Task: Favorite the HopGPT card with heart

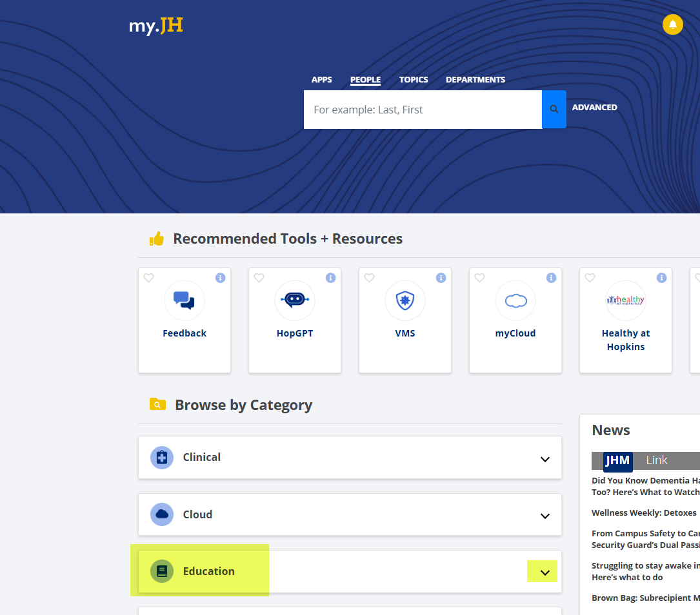Action: (259, 278)
